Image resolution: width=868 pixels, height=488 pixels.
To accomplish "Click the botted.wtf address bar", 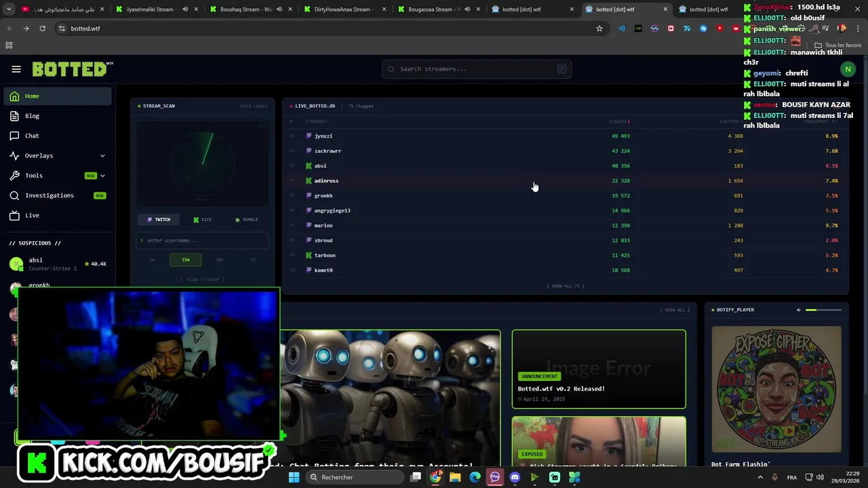I will [x=331, y=28].
